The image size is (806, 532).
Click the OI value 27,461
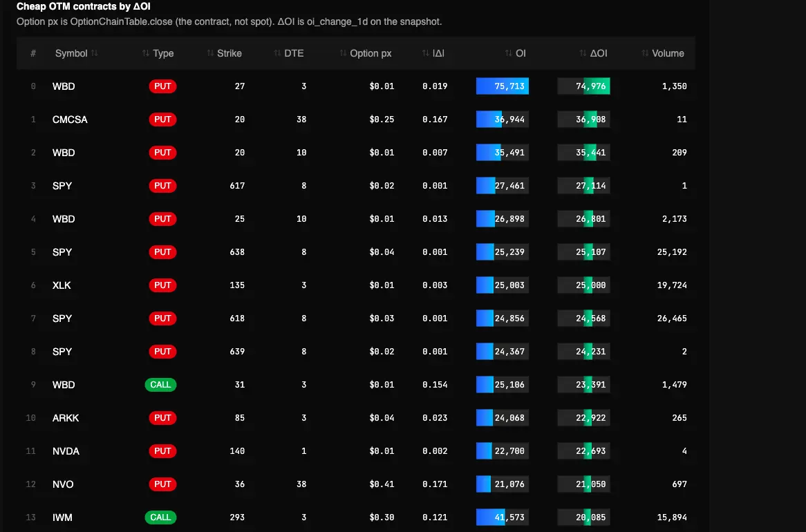pyautogui.click(x=509, y=186)
